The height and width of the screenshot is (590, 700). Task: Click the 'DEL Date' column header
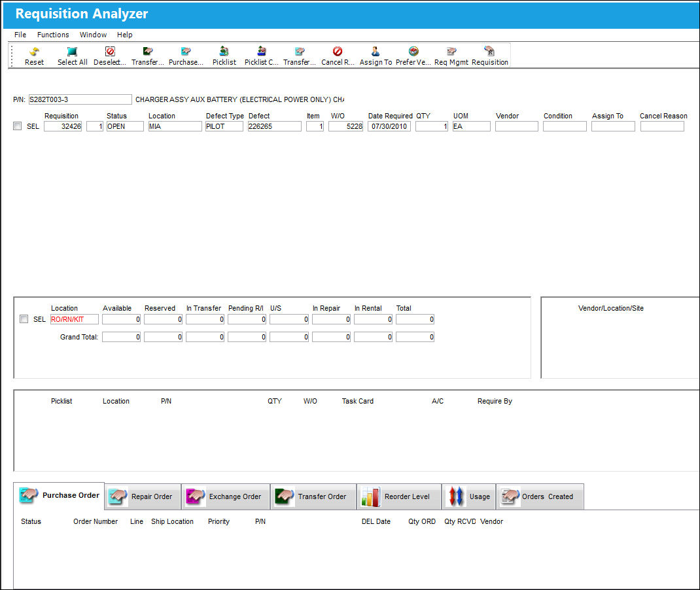tap(376, 521)
